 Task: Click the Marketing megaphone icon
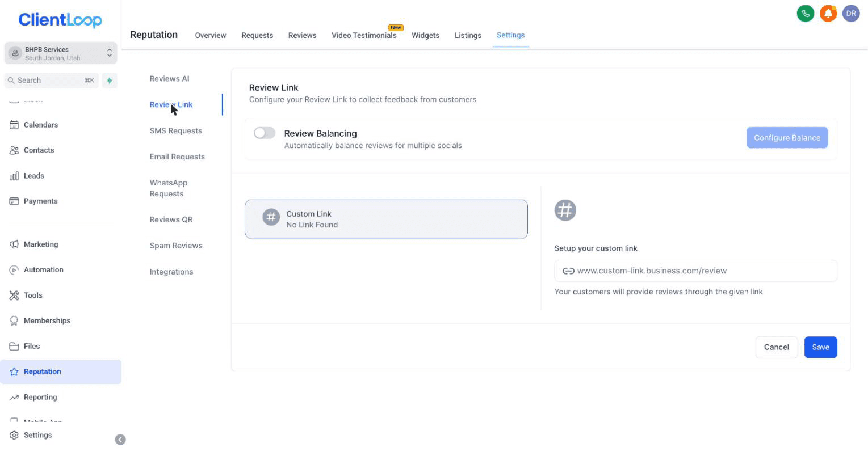tap(14, 244)
